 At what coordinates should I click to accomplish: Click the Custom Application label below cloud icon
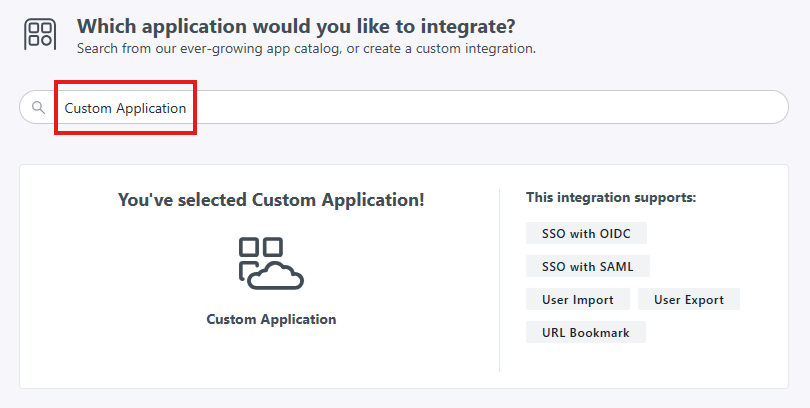pos(271,320)
